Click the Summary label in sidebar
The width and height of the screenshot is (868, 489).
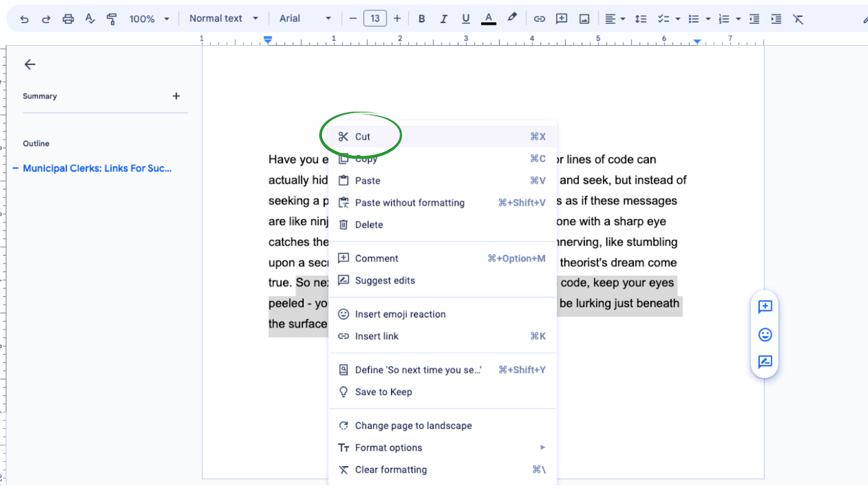[x=40, y=96]
